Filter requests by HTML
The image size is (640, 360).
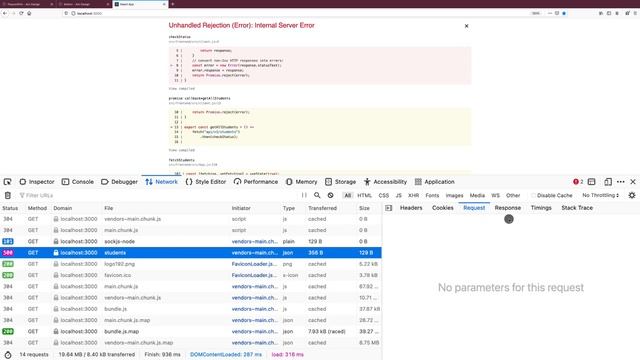pyautogui.click(x=364, y=196)
